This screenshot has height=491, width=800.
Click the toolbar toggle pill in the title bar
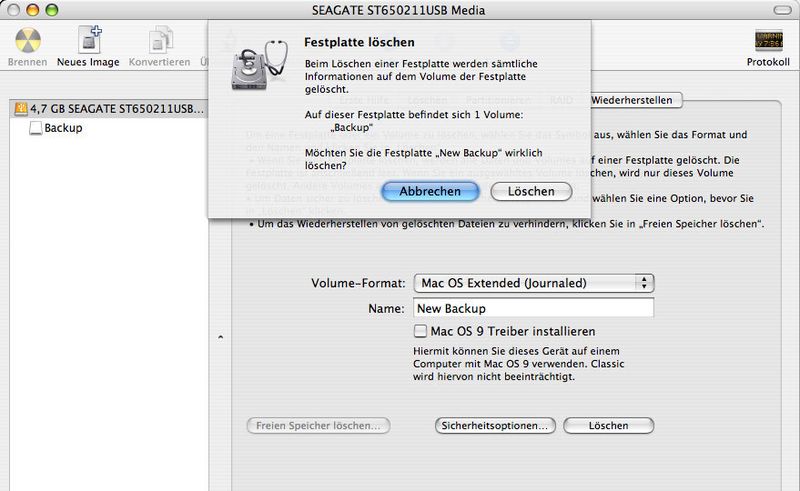click(783, 10)
